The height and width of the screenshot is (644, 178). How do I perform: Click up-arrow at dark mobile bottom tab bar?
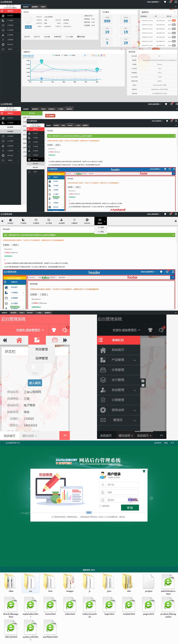[161, 435]
